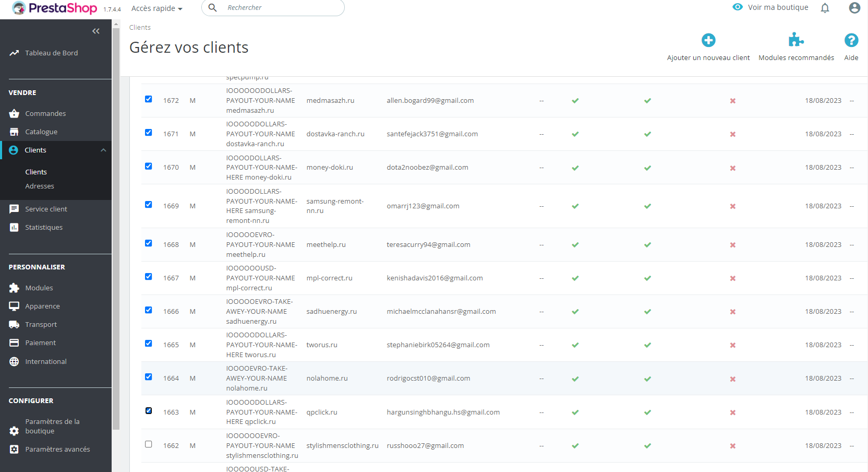Click the search magnifier icon
The height and width of the screenshot is (472, 868).
point(212,8)
